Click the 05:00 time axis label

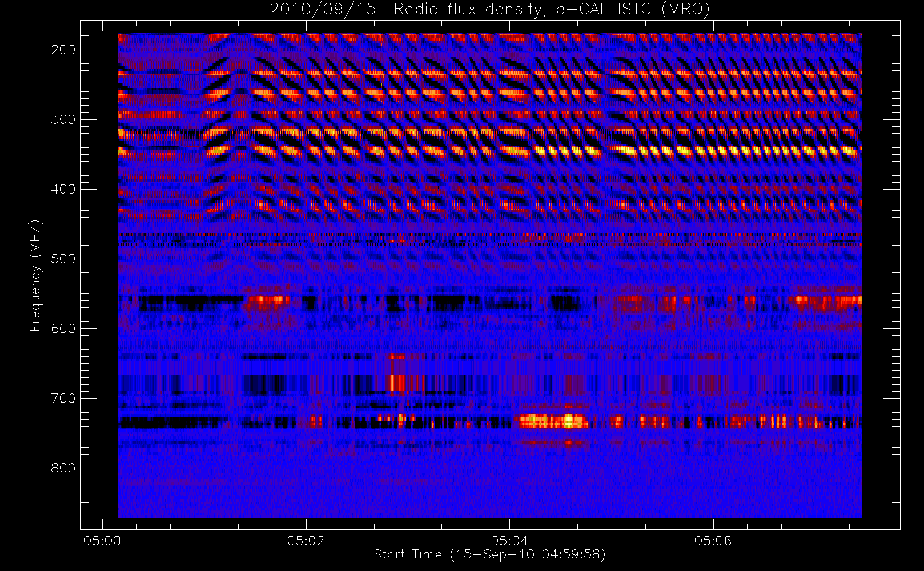102,541
